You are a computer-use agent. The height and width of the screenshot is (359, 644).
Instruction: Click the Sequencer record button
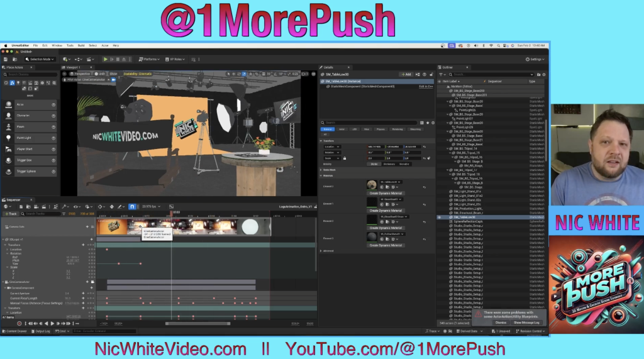[x=19, y=324]
